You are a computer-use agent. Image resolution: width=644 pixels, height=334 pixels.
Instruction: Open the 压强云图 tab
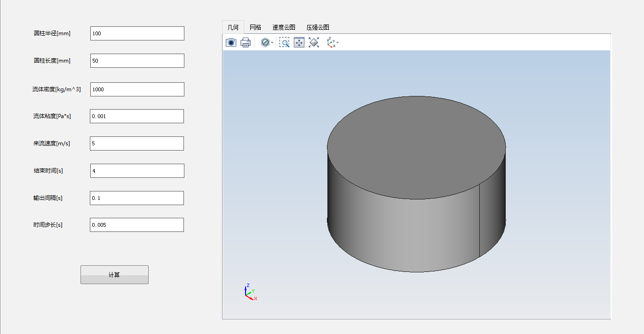point(318,27)
